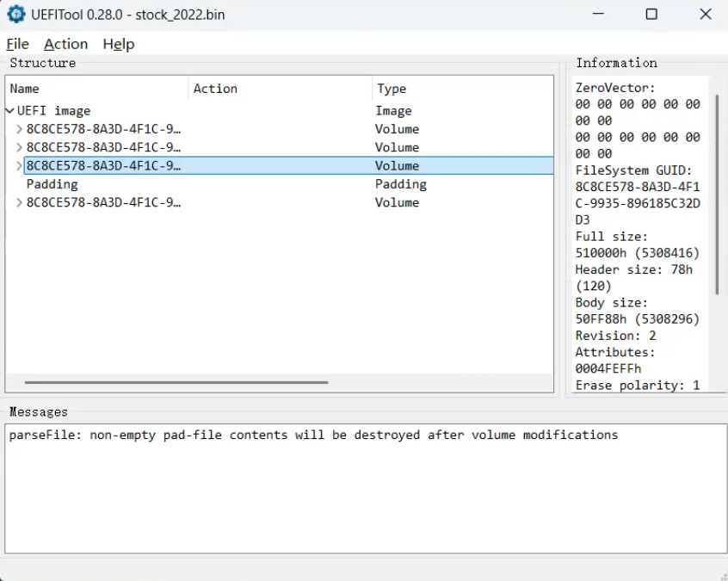Select the UEFI image root row
This screenshot has width=728, height=581.
coord(280,111)
